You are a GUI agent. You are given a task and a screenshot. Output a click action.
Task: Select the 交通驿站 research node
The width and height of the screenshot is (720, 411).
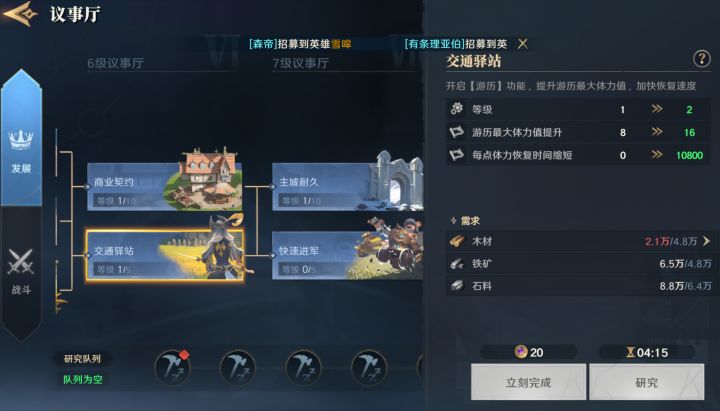tap(165, 255)
